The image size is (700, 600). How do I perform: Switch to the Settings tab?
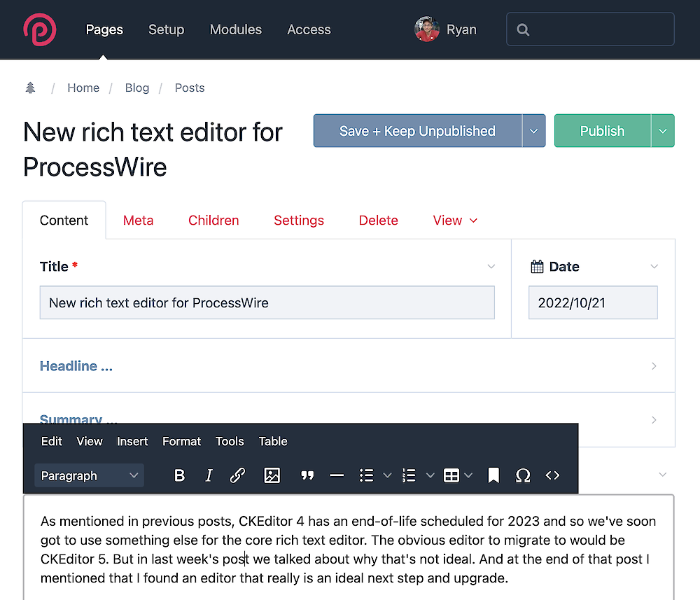tap(299, 220)
